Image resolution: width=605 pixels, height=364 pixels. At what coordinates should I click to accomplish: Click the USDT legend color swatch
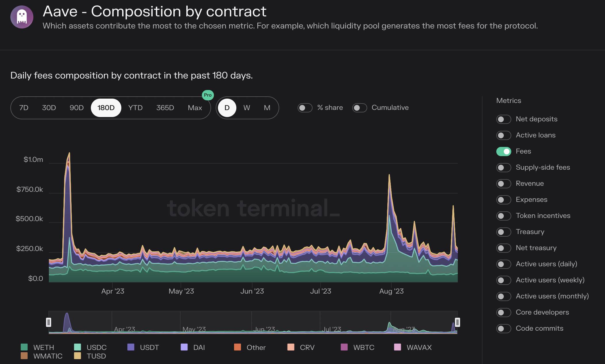tap(131, 347)
